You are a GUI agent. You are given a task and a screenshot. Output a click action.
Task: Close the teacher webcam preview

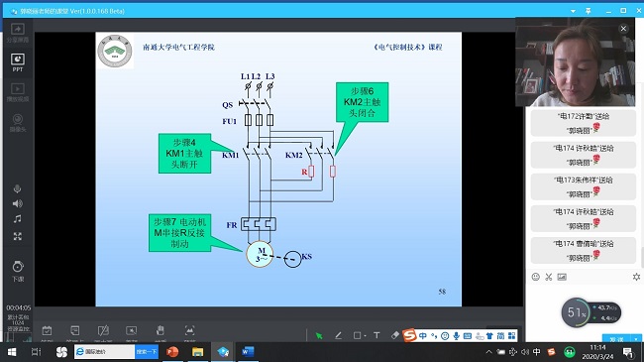(623, 29)
